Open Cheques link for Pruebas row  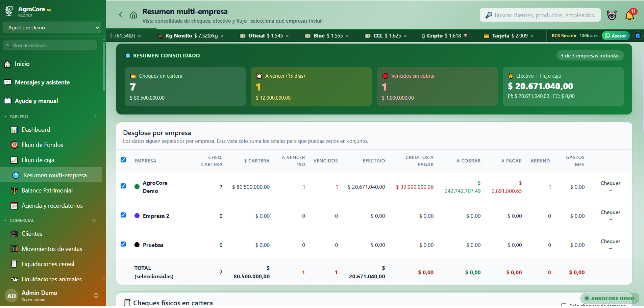610,245
